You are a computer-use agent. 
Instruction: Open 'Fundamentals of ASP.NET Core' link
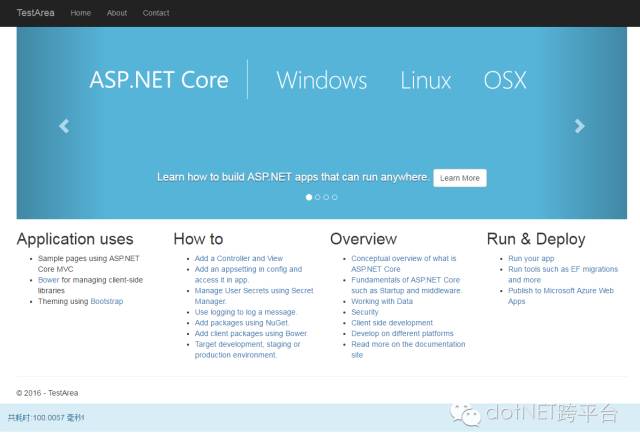pyautogui.click(x=406, y=285)
